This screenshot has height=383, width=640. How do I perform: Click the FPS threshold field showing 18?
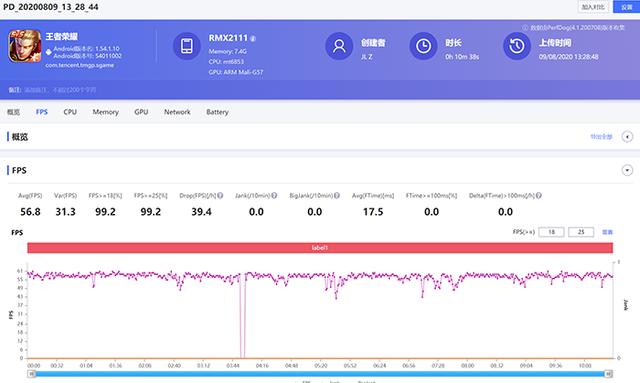(x=551, y=232)
